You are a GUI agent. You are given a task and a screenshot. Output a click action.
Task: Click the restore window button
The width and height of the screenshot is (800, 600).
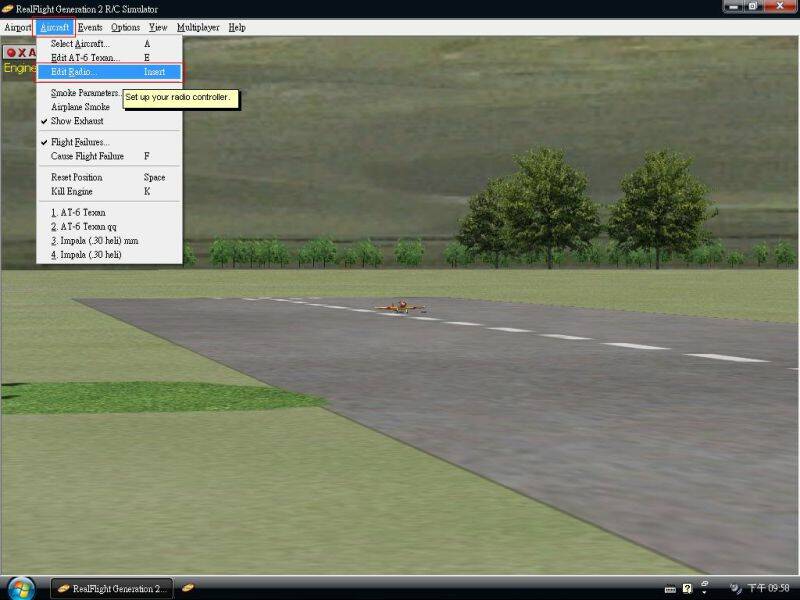[x=753, y=7]
